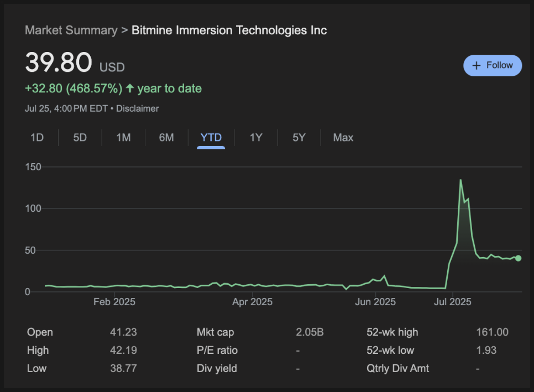The width and height of the screenshot is (534, 392).
Task: Click the 100 y-axis label
Action: tap(33, 208)
